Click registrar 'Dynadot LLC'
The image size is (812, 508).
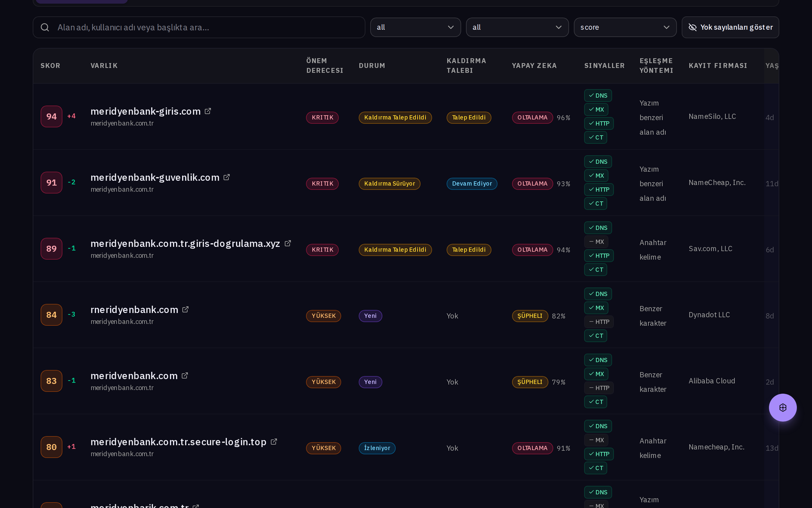tap(709, 315)
